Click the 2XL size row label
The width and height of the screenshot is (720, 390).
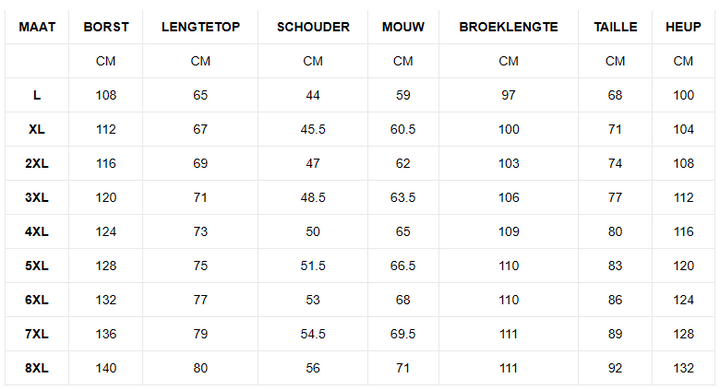[37, 164]
